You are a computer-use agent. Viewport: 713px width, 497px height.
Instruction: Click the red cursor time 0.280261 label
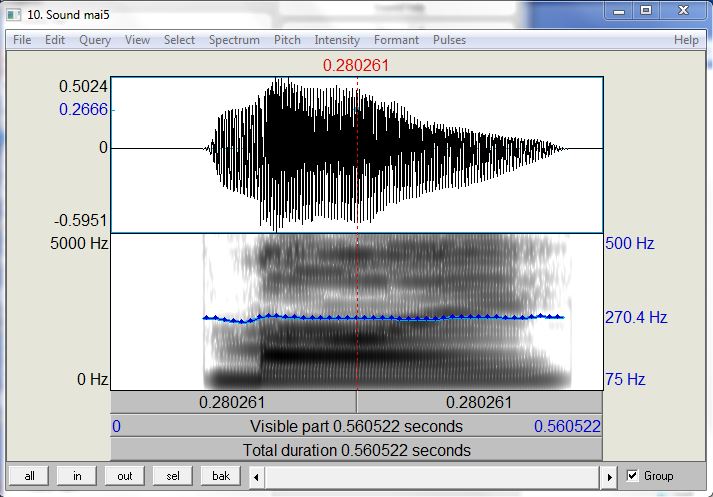(356, 65)
